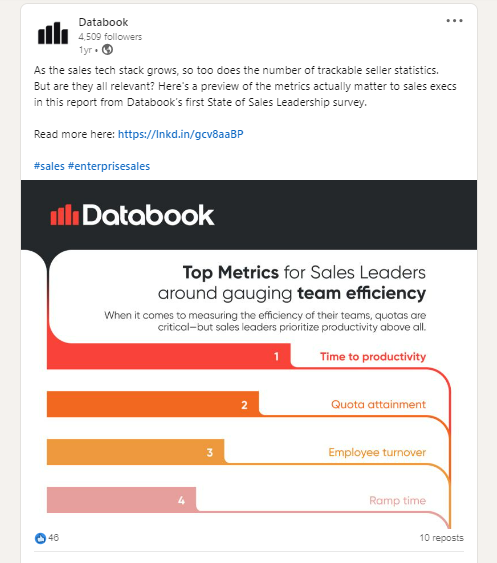This screenshot has width=497, height=563.
Task: Open the three-dot post options menu
Action: (x=454, y=21)
